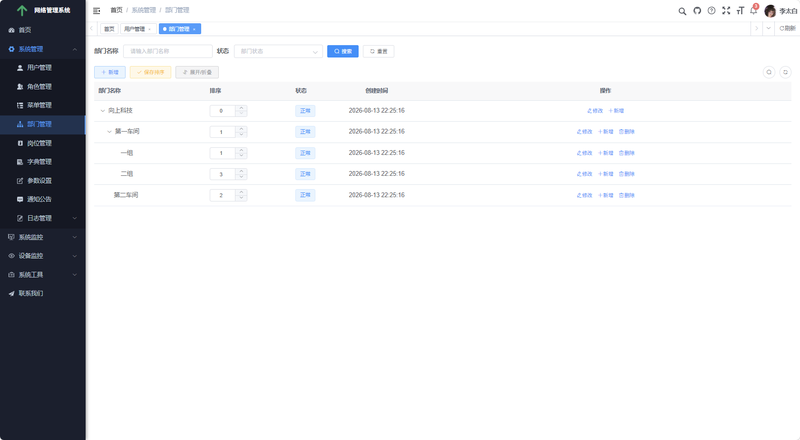Collapse the 第一车间 tree row
The width and height of the screenshot is (800, 440).
[x=109, y=132]
